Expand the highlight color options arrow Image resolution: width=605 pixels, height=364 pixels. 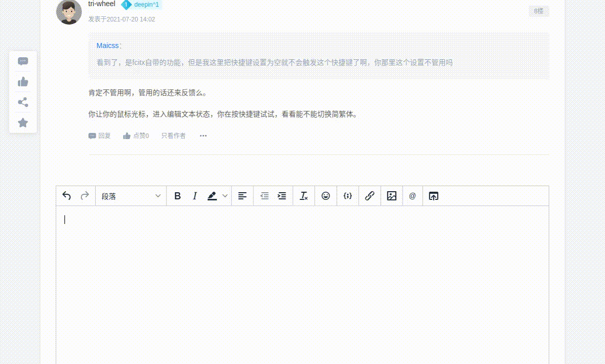[225, 196]
